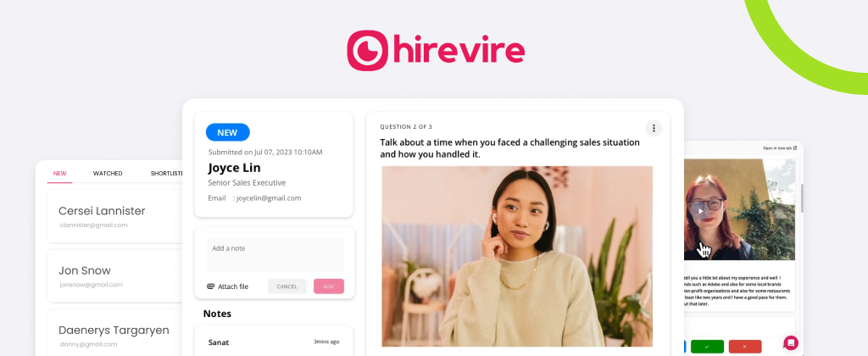This screenshot has height=356, width=868.
Task: Click the right panel vertical scrollbar
Action: click(x=801, y=197)
